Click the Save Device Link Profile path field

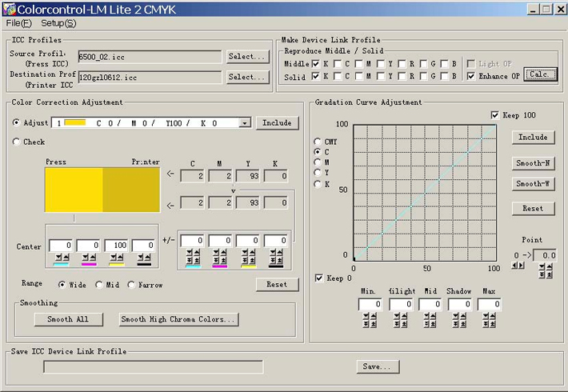pos(154,366)
